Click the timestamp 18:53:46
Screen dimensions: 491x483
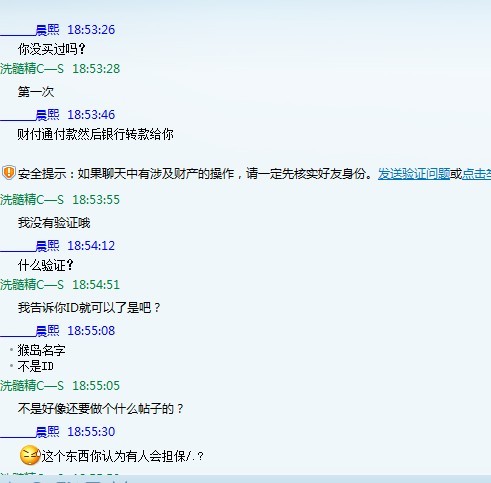(91, 115)
